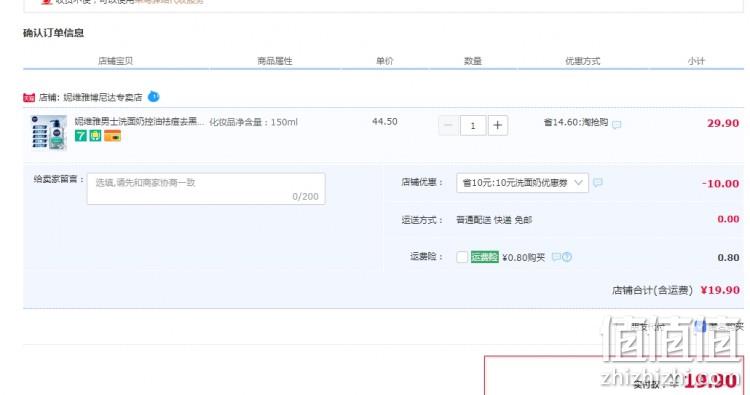Decrease the quantity with the minus button

[448, 125]
